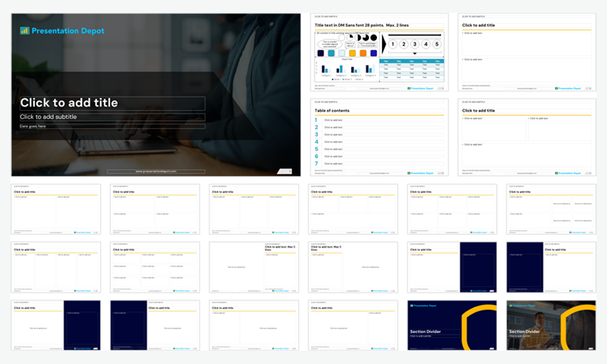607x364 pixels.
Task: Open the layout with two stacked full-width text boxes
Action: (x=527, y=52)
